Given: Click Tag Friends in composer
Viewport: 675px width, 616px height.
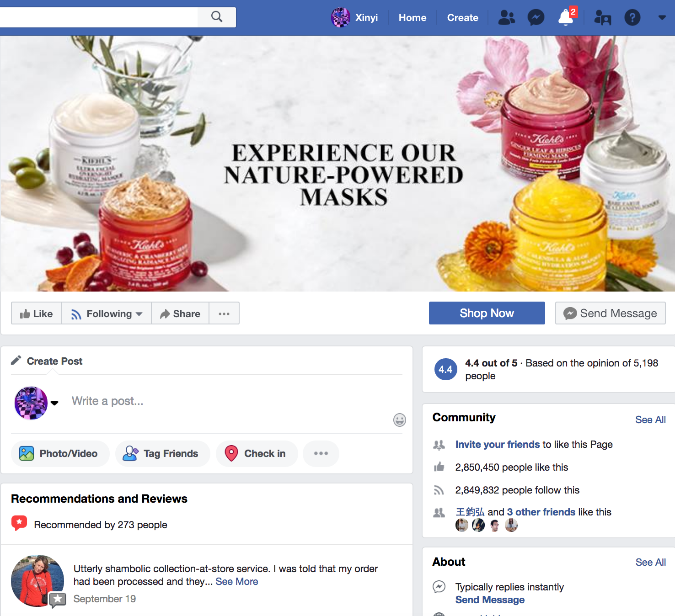Looking at the screenshot, I should [x=163, y=453].
